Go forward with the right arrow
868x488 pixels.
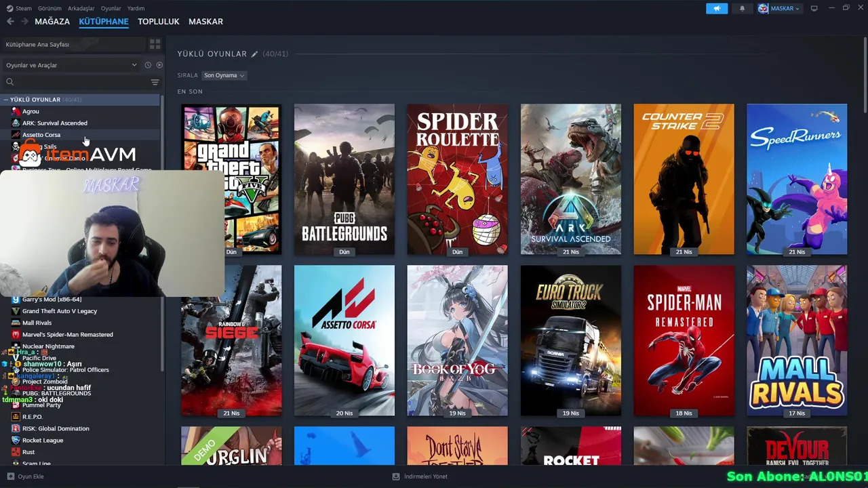24,22
